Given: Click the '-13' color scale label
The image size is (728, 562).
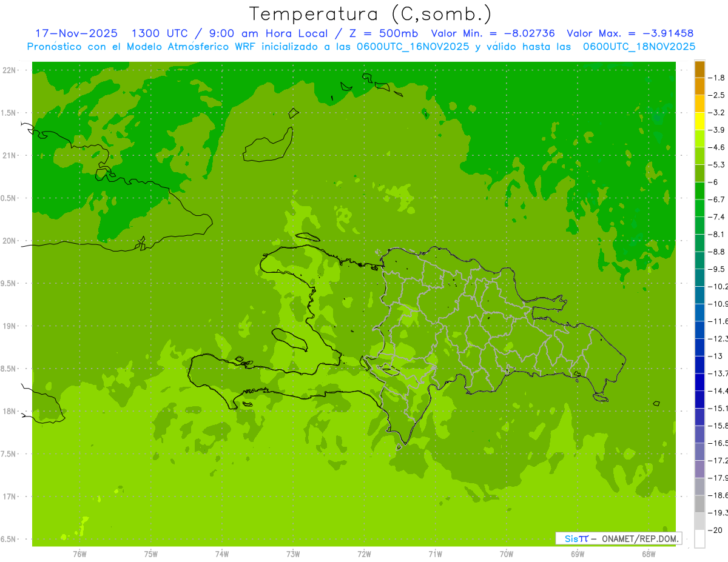Looking at the screenshot, I should point(716,356).
